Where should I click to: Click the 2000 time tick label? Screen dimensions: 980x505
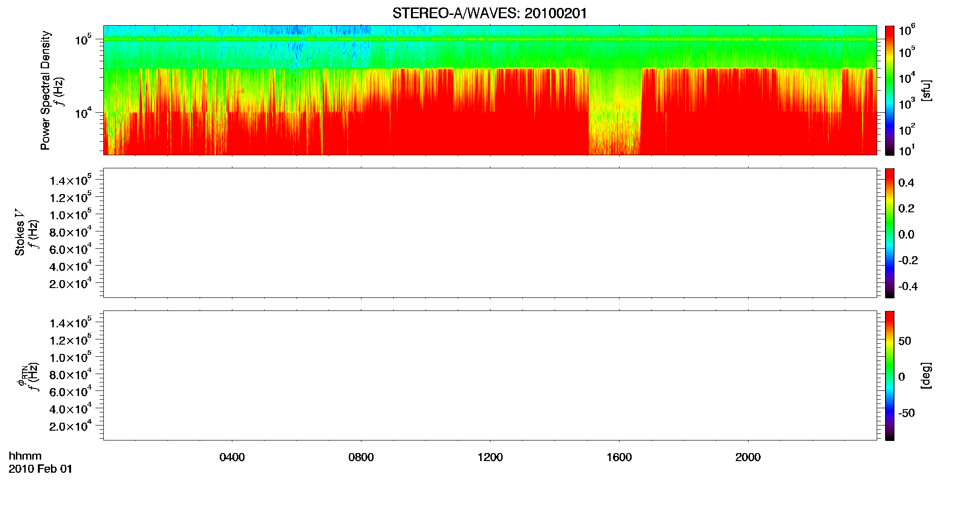point(748,457)
